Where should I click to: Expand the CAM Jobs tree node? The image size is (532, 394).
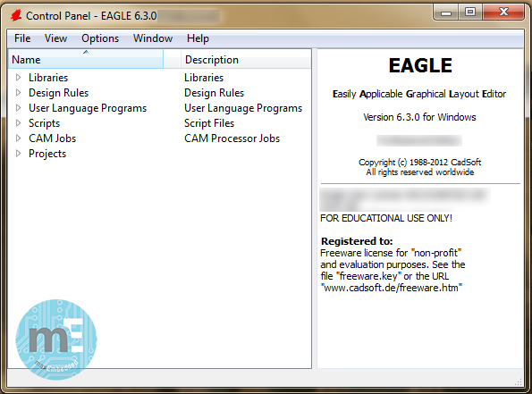[x=18, y=138]
